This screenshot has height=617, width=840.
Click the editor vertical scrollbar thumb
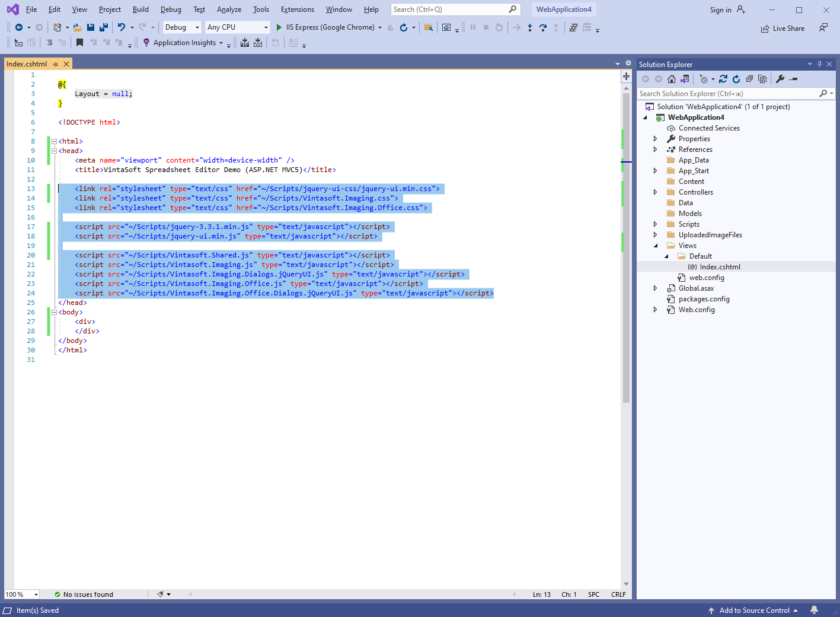tap(626, 248)
